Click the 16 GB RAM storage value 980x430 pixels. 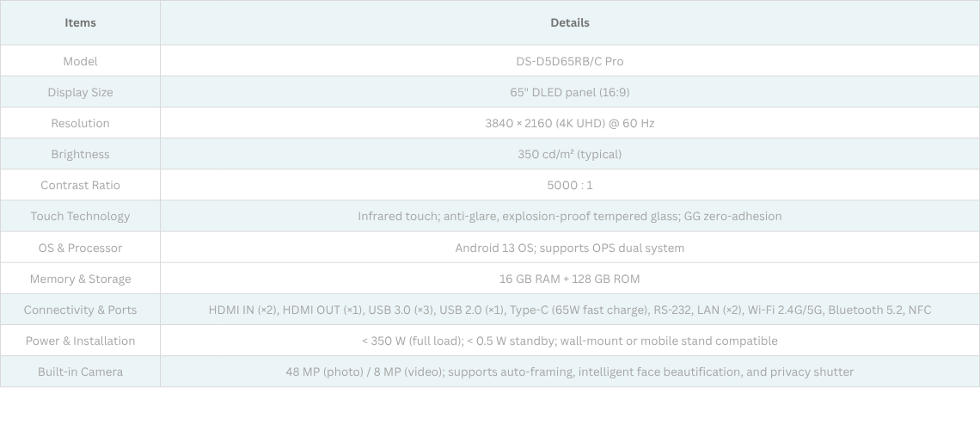[x=569, y=279]
